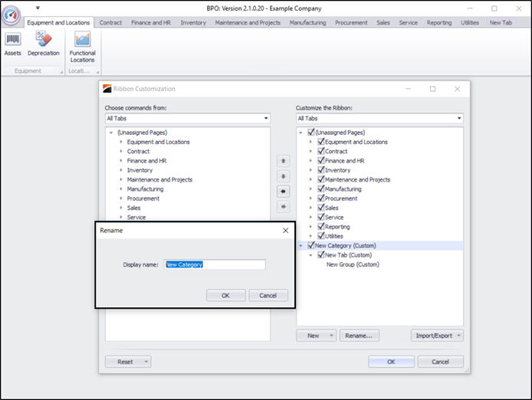Viewport: 532px width, 400px height.
Task: Launch Equipment group dialog launcher
Action: pyautogui.click(x=62, y=71)
